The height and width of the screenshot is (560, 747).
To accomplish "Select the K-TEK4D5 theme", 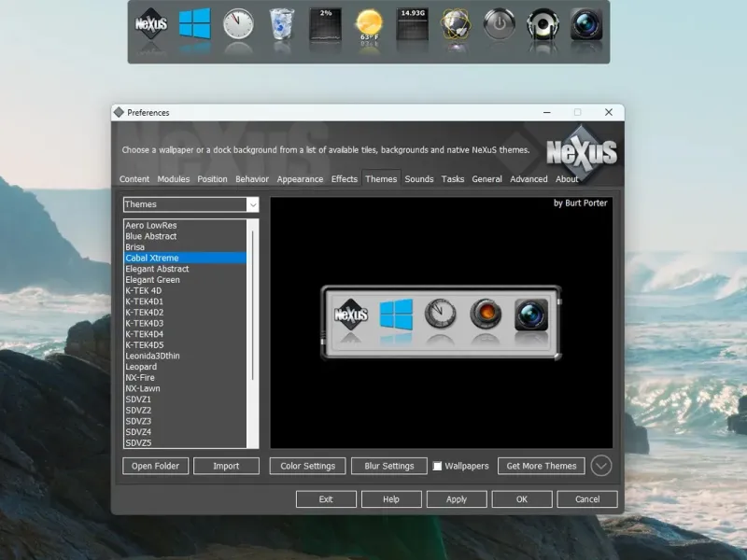I will (x=185, y=345).
